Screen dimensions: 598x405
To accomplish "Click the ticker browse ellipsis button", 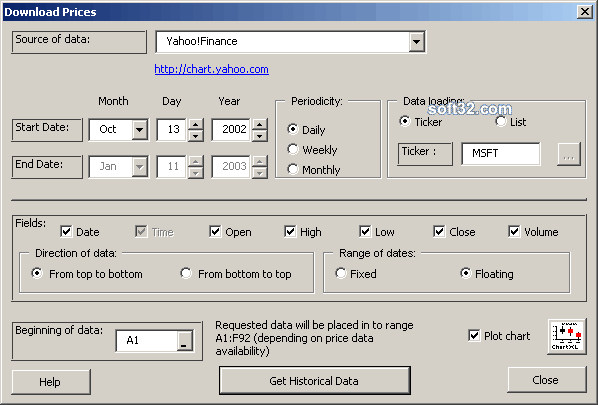I will [569, 154].
